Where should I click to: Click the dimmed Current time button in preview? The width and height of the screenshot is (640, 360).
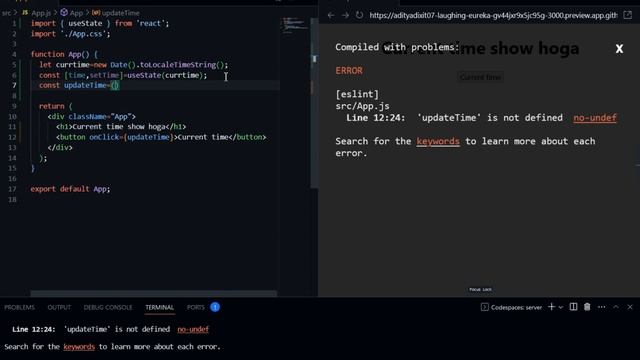click(480, 77)
